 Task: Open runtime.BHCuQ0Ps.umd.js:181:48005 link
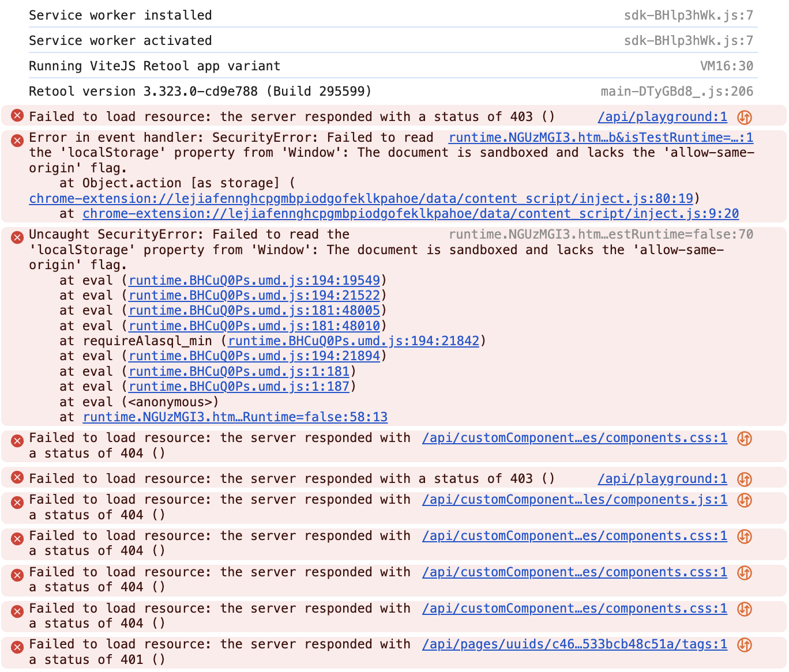pos(254,311)
